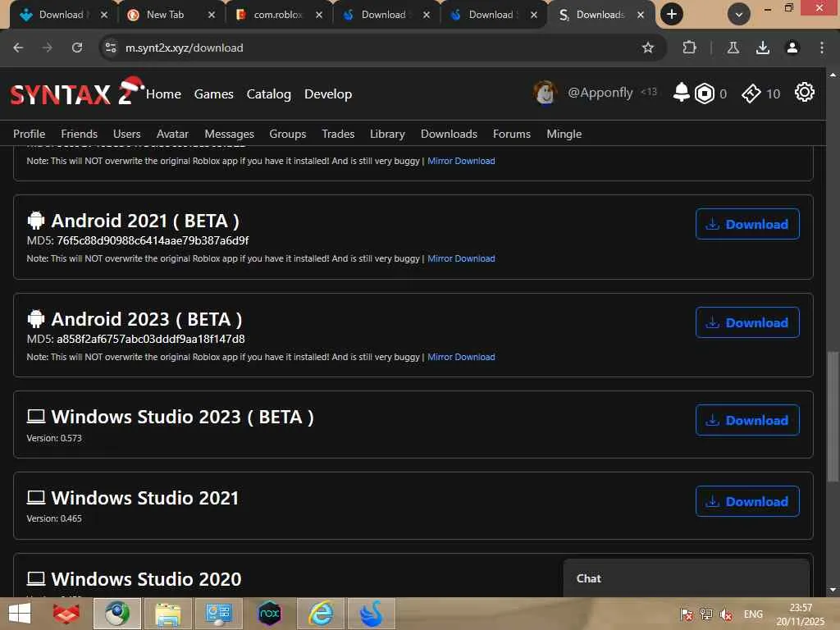Open Catalog in top navigation

[x=268, y=94]
